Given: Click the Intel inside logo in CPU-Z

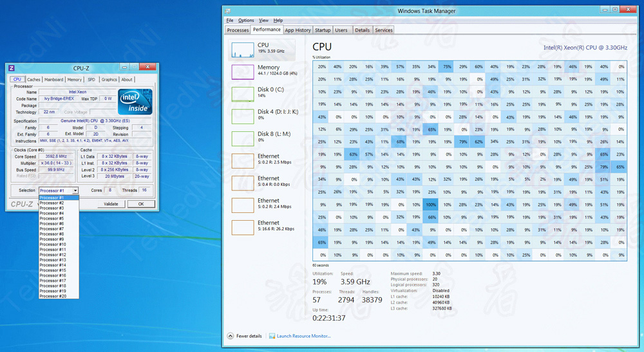Looking at the screenshot, I should tap(135, 102).
